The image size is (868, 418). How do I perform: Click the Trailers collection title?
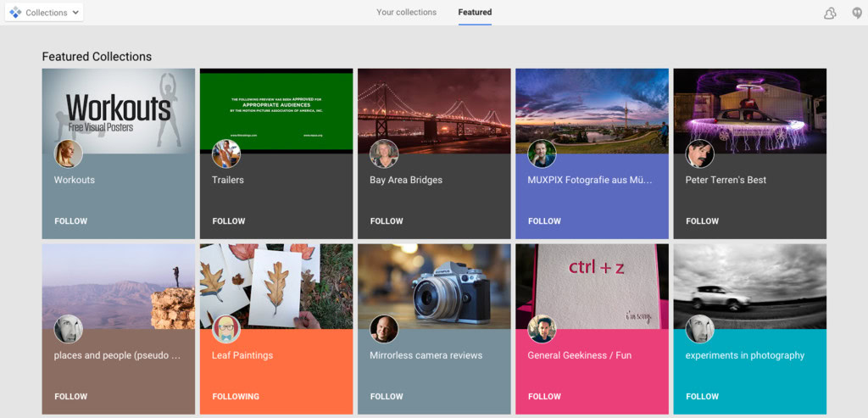[227, 180]
